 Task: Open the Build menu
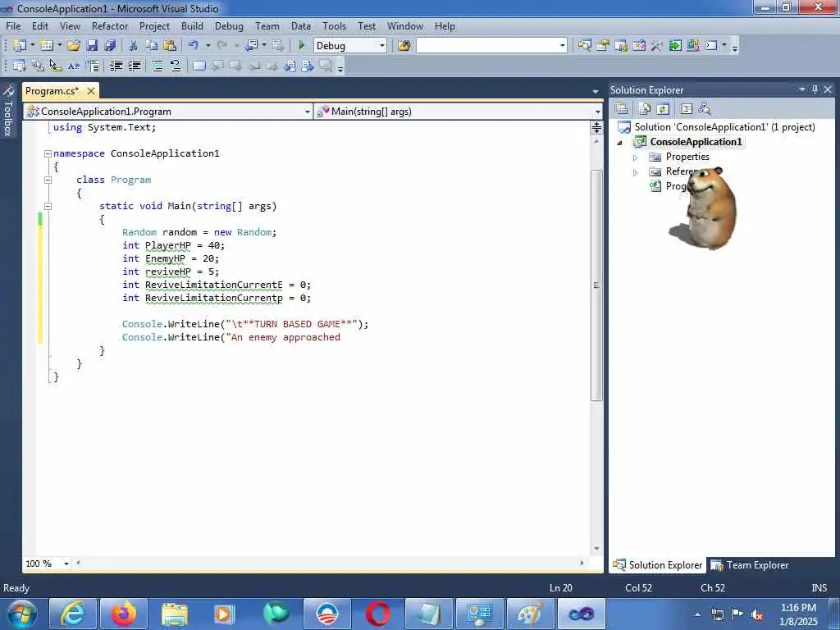pos(192,25)
